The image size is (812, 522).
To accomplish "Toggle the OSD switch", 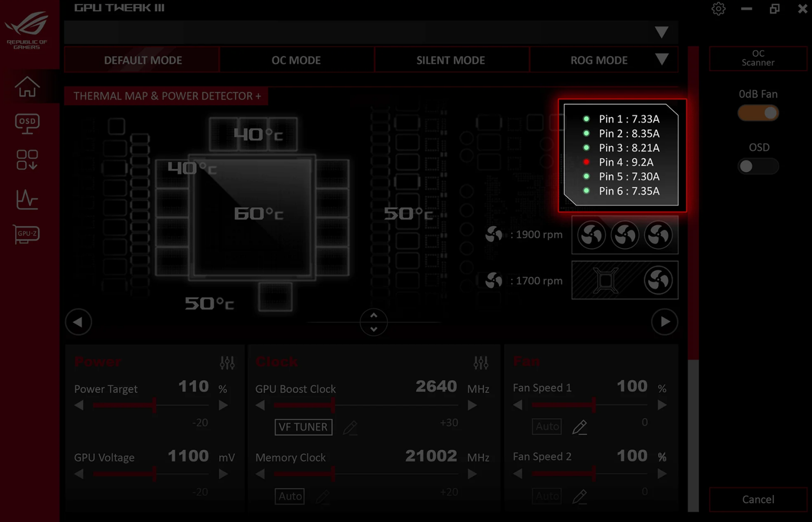I will 758,166.
